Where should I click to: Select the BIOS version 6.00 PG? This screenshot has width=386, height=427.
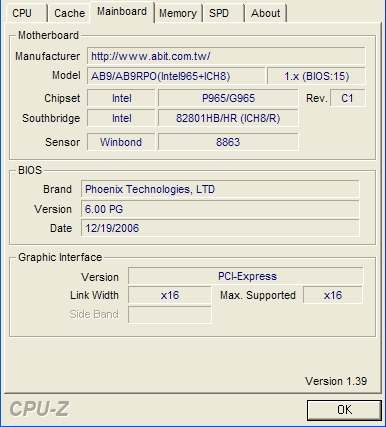coord(220,209)
